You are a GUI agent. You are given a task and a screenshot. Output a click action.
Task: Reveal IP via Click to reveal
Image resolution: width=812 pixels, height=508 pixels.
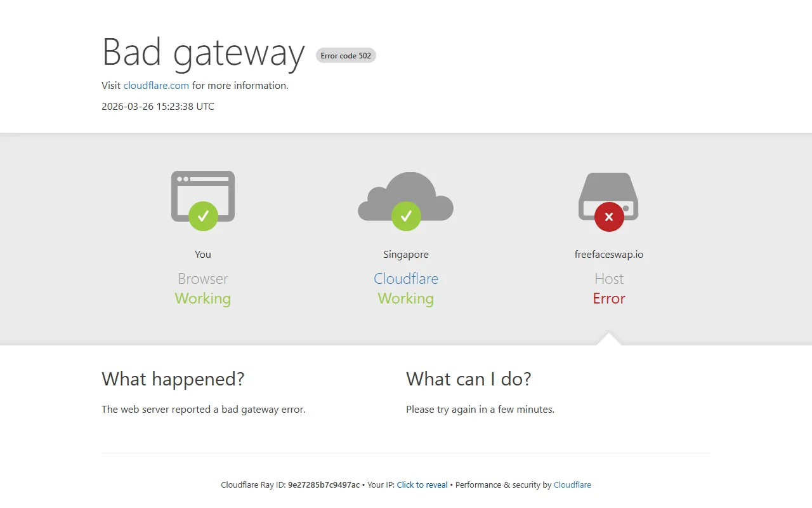click(422, 485)
